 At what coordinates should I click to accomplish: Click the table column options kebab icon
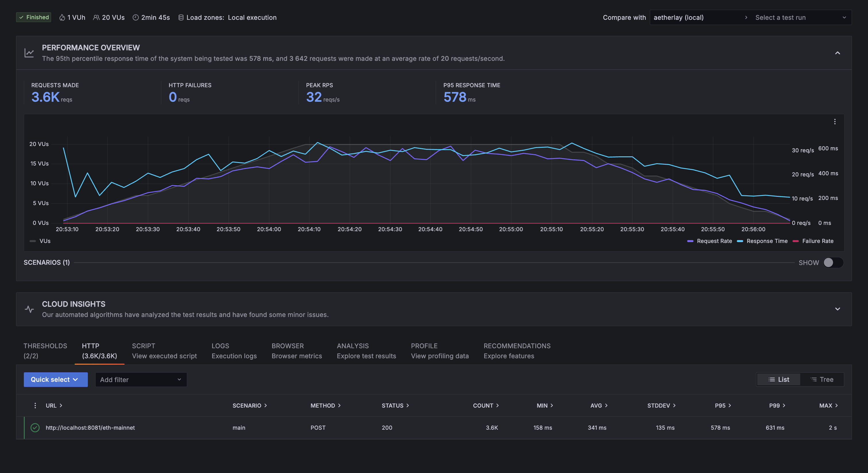click(x=35, y=405)
